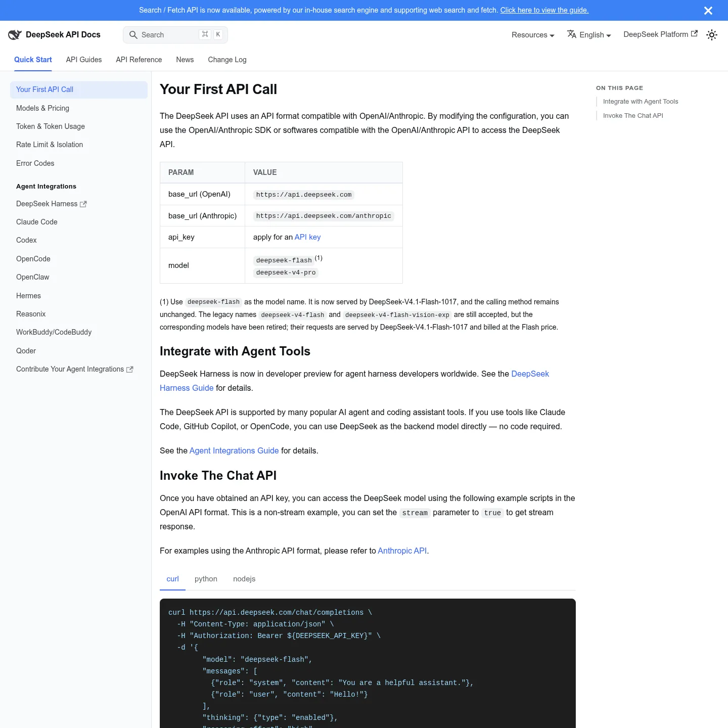Open the API Guides tab
This screenshot has height=728, width=728.
(84, 60)
